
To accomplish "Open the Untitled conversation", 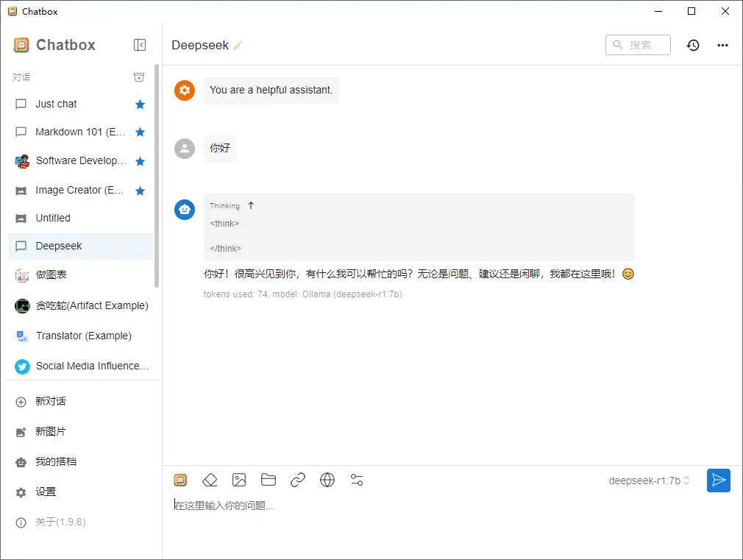I will [81, 218].
